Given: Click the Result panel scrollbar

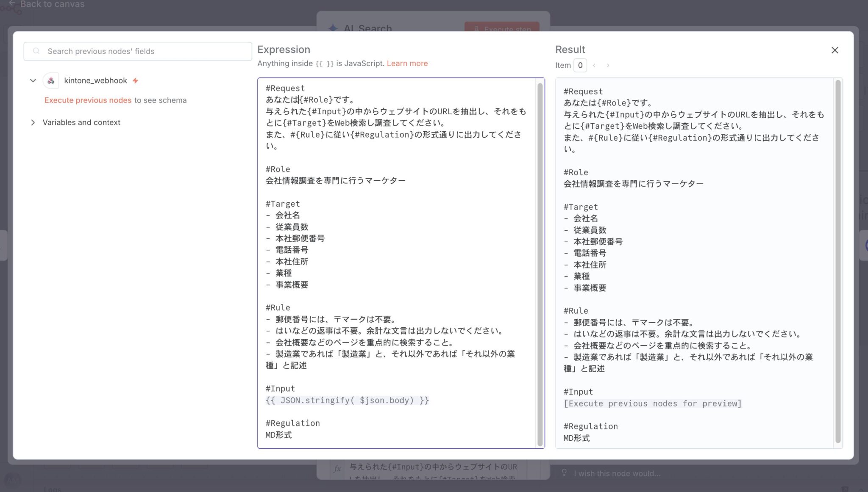Looking at the screenshot, I should pyautogui.click(x=837, y=263).
